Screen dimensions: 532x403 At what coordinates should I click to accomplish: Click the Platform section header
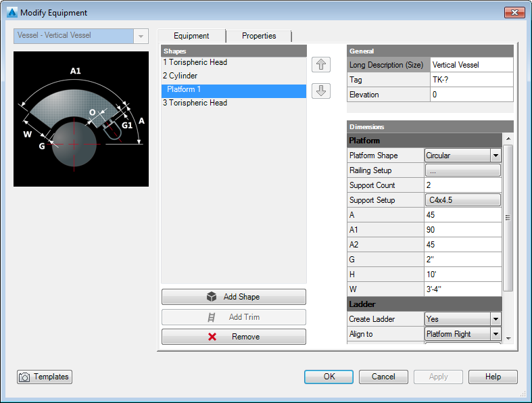click(x=425, y=141)
